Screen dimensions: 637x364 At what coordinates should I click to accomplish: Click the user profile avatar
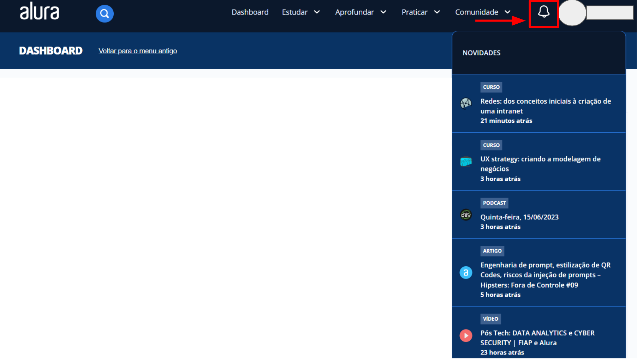click(x=572, y=13)
